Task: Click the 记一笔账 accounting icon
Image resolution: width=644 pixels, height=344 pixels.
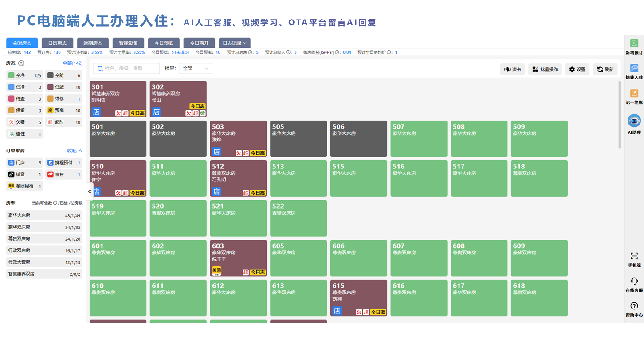Action: point(634,94)
